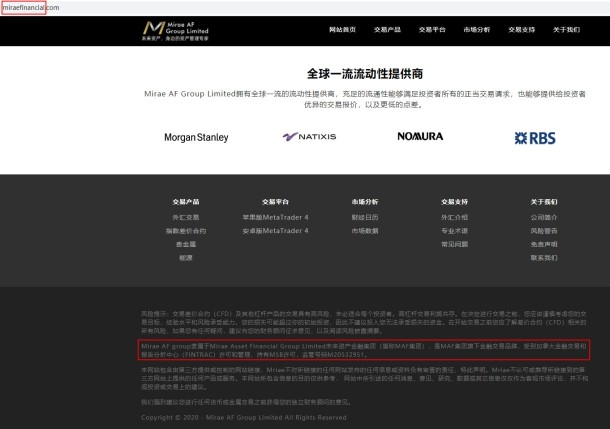Open the 联系我们 footer link

[x=544, y=257]
